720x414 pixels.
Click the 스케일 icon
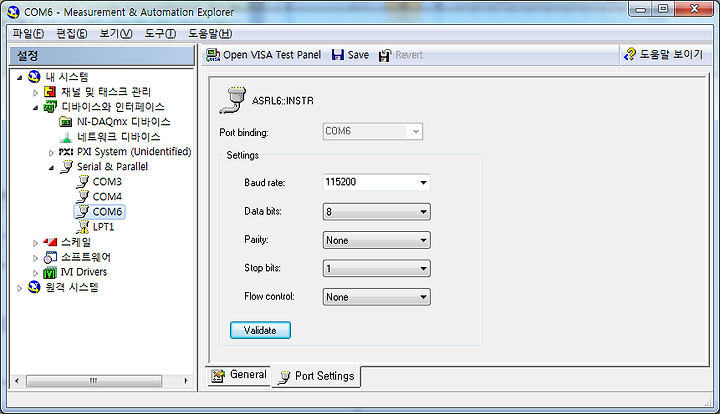tap(50, 242)
